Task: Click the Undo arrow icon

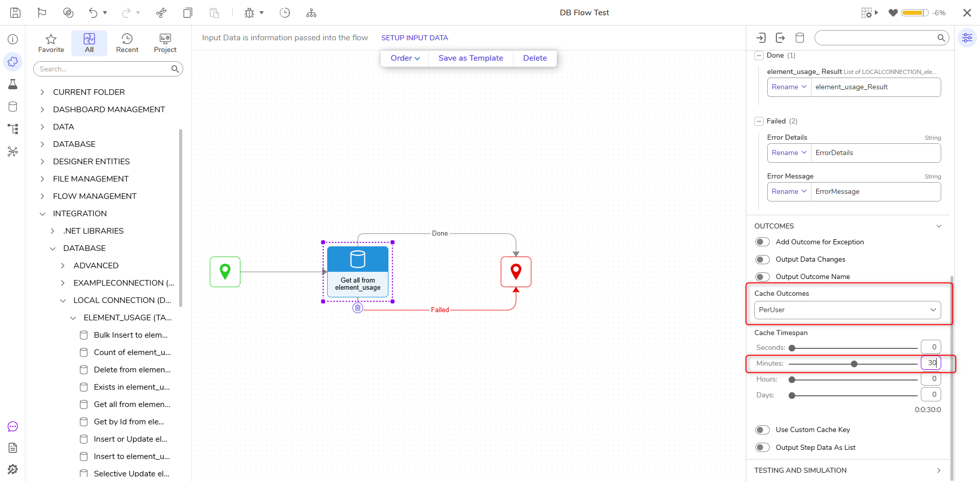Action: coord(93,13)
